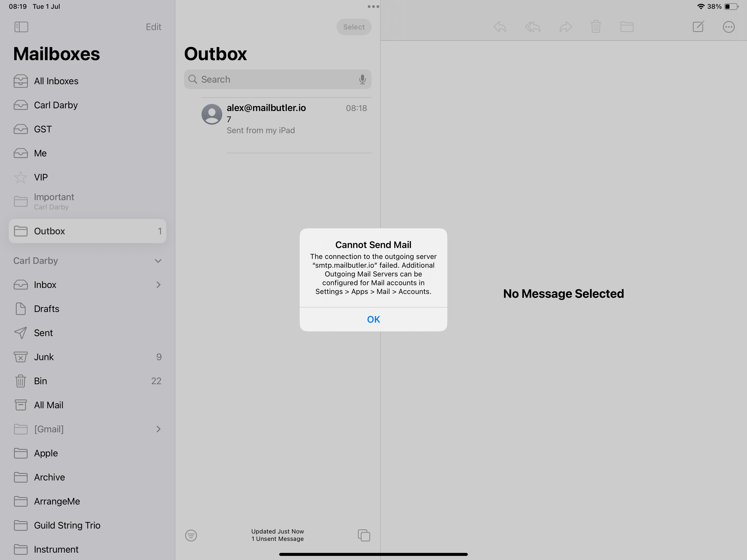Image resolution: width=747 pixels, height=560 pixels.
Task: Open the ArrangeMe folder
Action: 87,501
